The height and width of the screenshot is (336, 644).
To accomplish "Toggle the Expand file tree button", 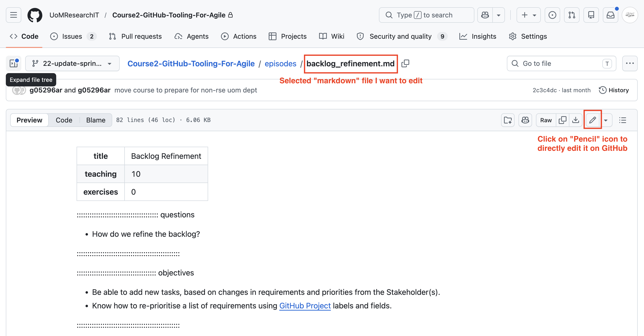I will (x=14, y=63).
